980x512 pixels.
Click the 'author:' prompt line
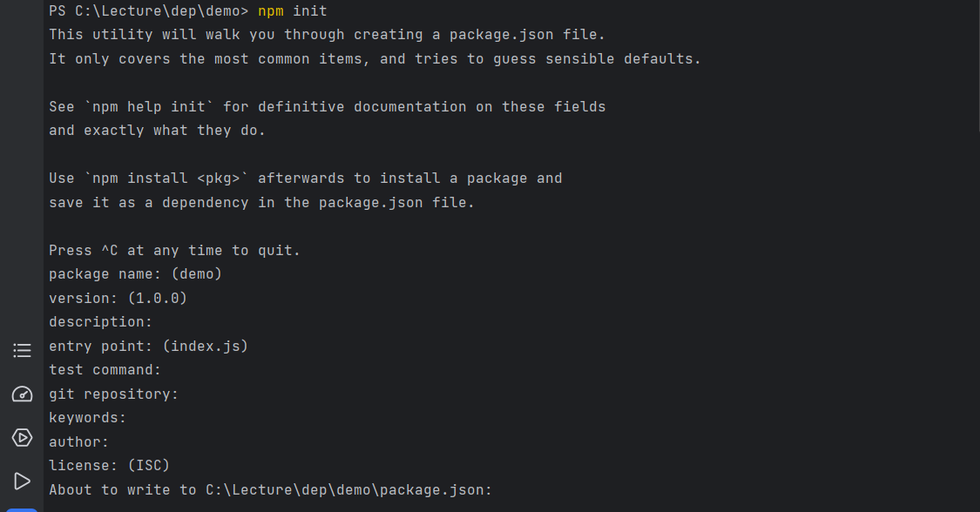78,442
